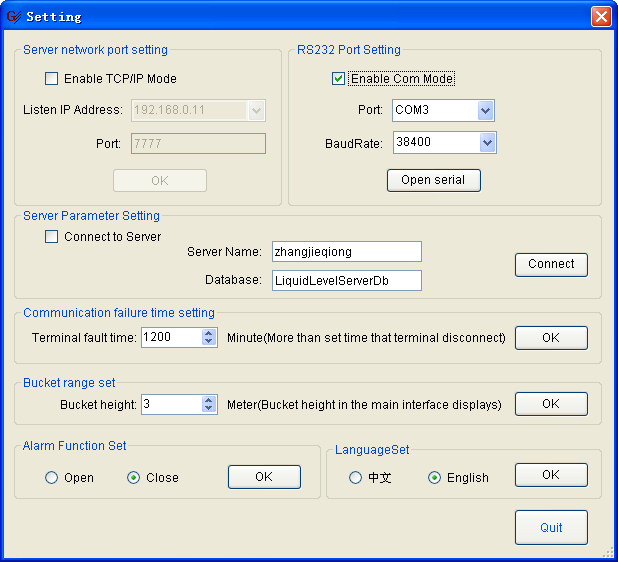
Task: Select the Close alarm radio button
Action: (x=134, y=478)
